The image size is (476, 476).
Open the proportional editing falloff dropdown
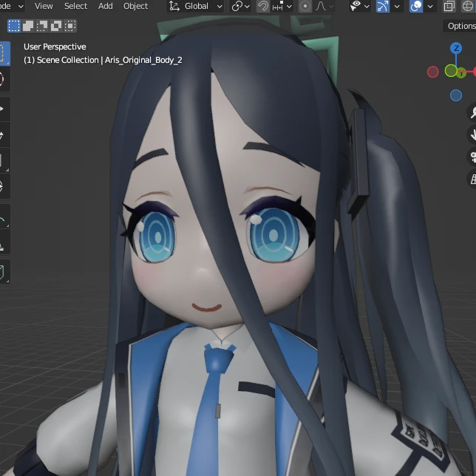324,6
